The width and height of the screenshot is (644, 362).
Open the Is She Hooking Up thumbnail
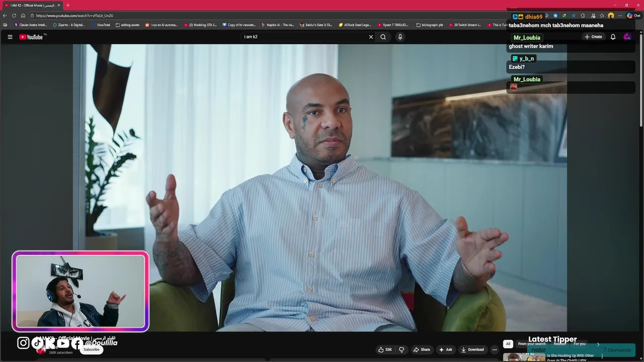pyautogui.click(x=524, y=357)
